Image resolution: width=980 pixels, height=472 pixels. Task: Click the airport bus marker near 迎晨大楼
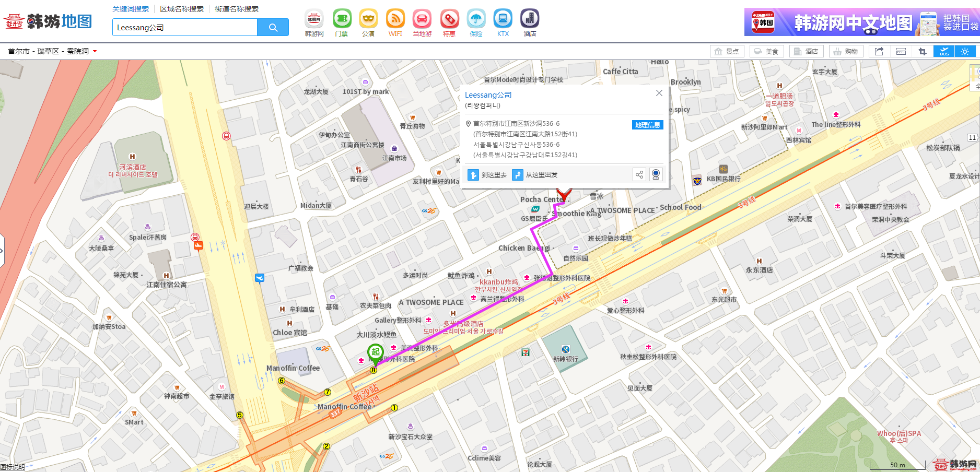199,245
